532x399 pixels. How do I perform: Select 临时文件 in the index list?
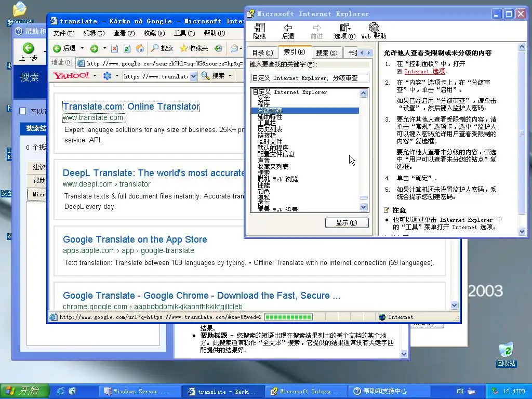click(270, 141)
